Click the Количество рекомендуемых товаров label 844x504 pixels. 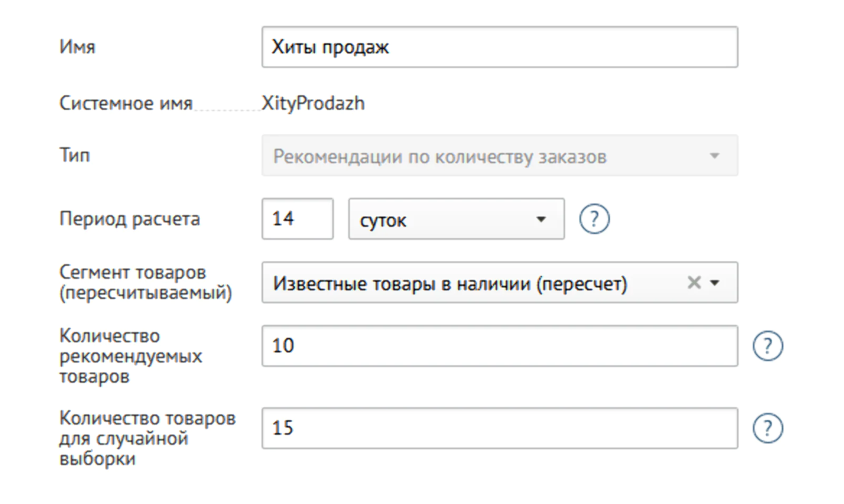click(x=131, y=356)
